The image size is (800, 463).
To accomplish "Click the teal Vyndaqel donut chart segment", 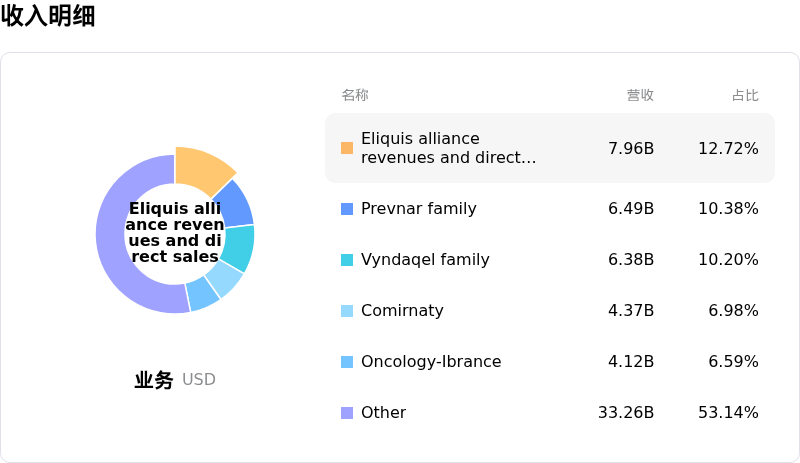I will 239,248.
